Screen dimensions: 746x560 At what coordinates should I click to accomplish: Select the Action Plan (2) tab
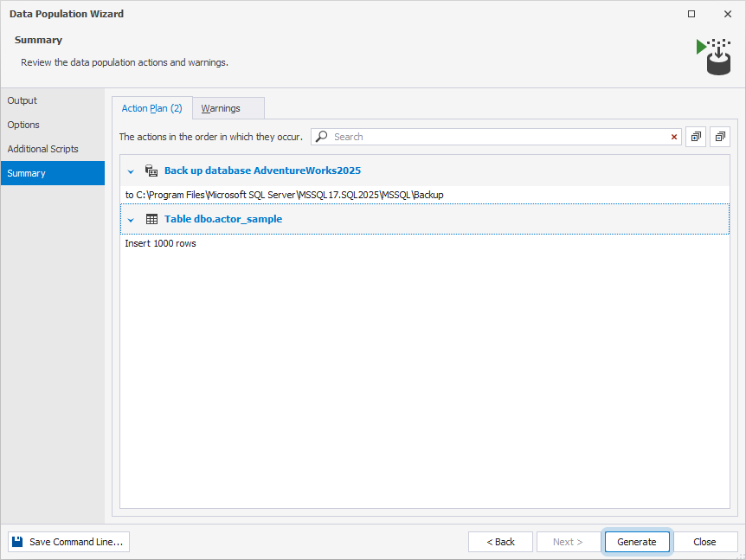[151, 108]
